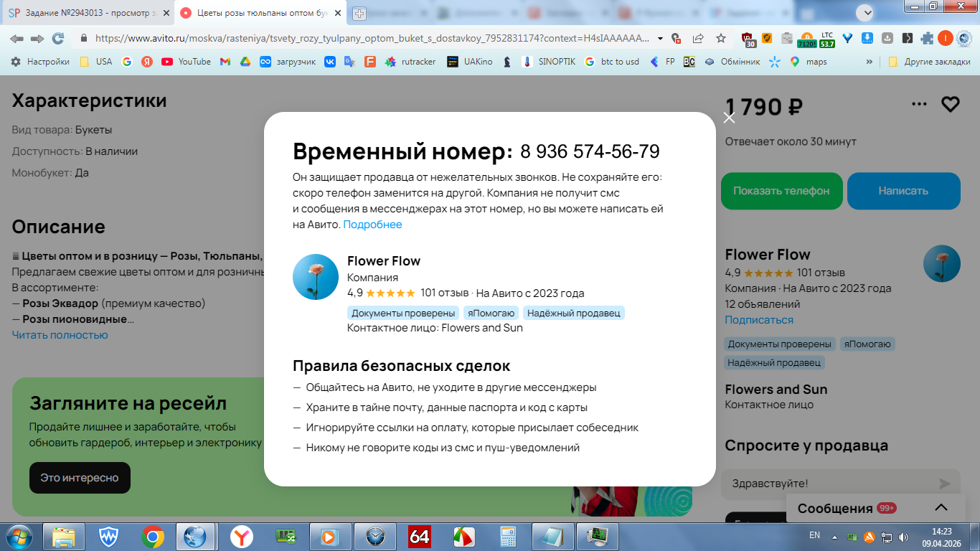The image size is (980, 551).
Task: Open a new browser tab
Action: (x=359, y=13)
